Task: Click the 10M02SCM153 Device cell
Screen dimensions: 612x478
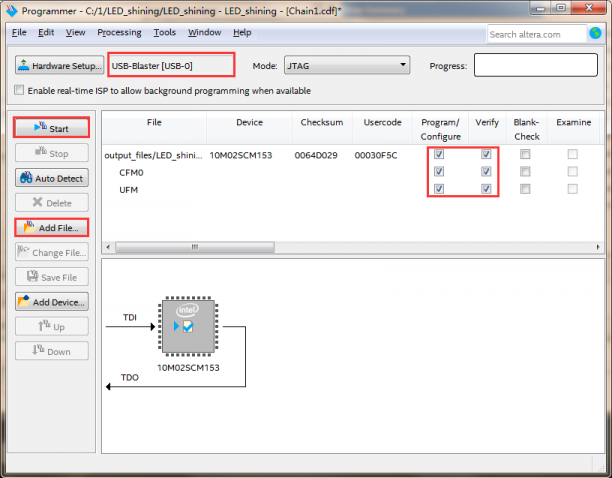Action: tap(241, 155)
